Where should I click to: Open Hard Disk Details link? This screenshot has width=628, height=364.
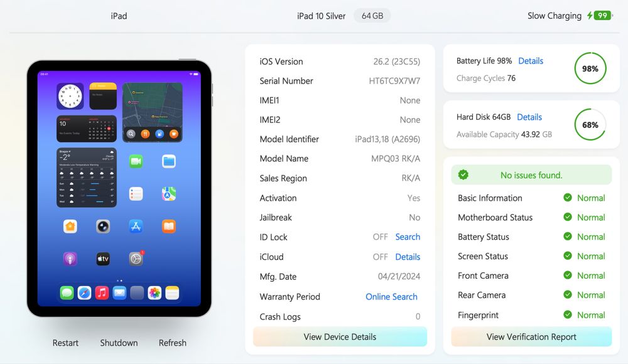[529, 117]
